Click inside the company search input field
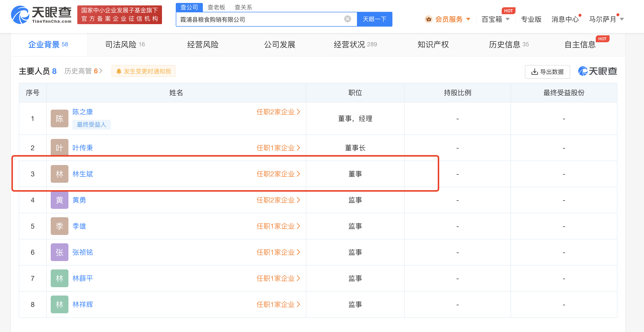Viewport: 644px width, 332px height. coord(250,19)
